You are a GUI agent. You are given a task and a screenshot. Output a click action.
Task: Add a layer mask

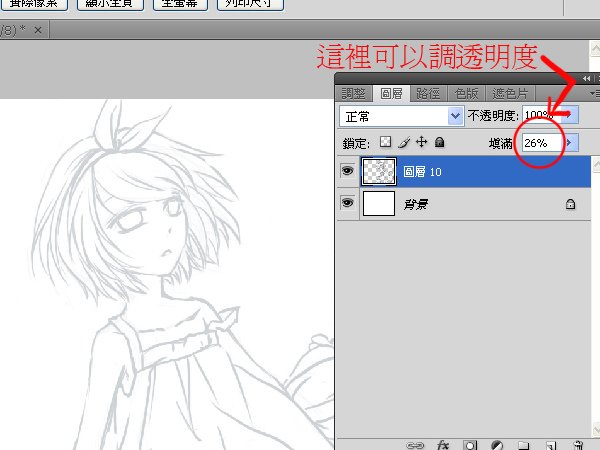pyautogui.click(x=470, y=445)
